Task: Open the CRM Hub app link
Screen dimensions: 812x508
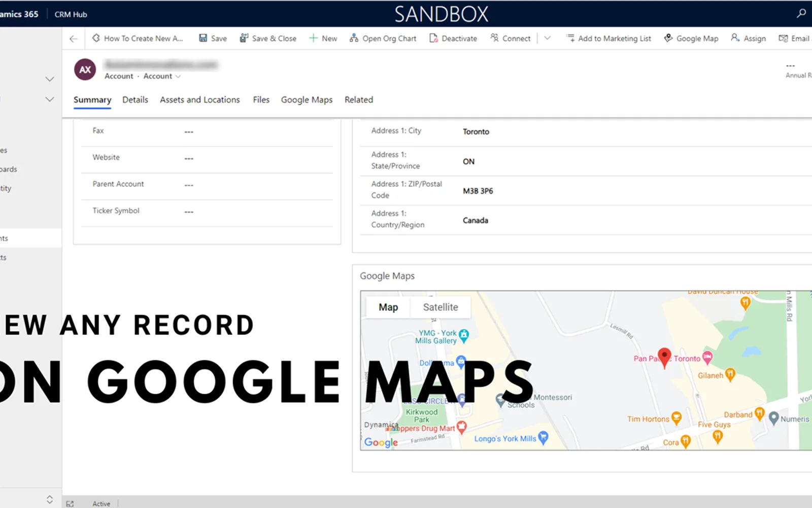Action: click(x=71, y=14)
